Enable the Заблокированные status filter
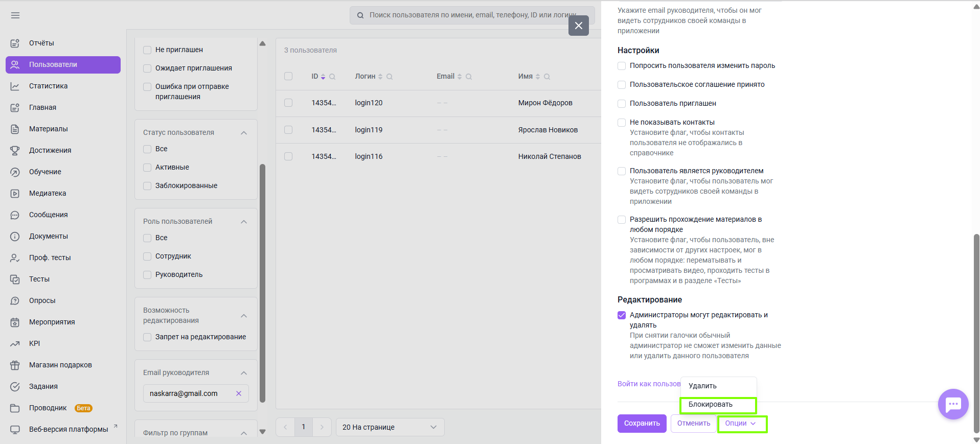 147,186
